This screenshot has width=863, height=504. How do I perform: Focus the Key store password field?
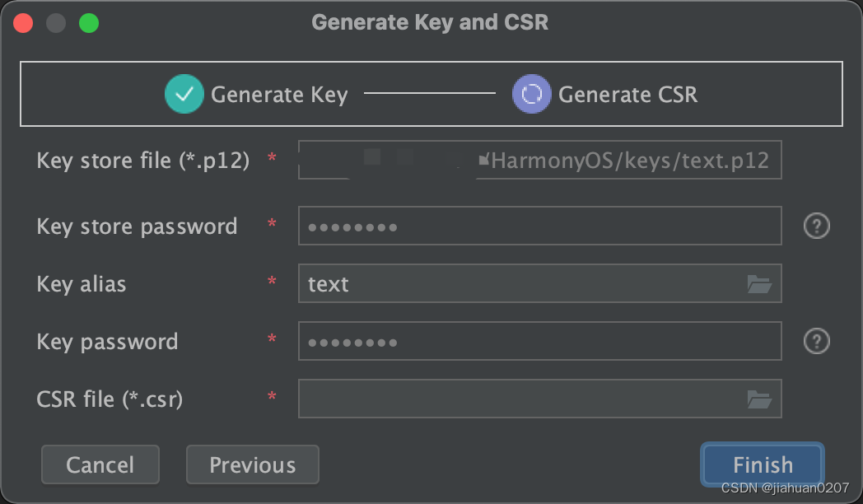pos(540,226)
